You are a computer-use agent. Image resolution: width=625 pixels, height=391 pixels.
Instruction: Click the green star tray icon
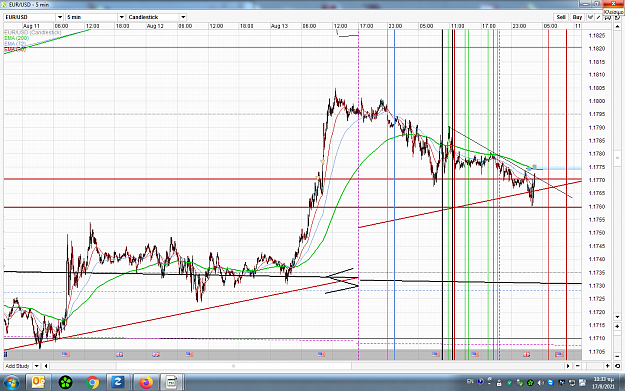530,383
